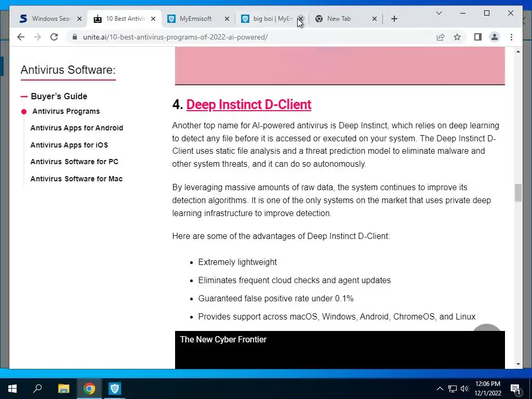Close the MyEmsisoft tab
This screenshot has height=399, width=532.
point(227,19)
